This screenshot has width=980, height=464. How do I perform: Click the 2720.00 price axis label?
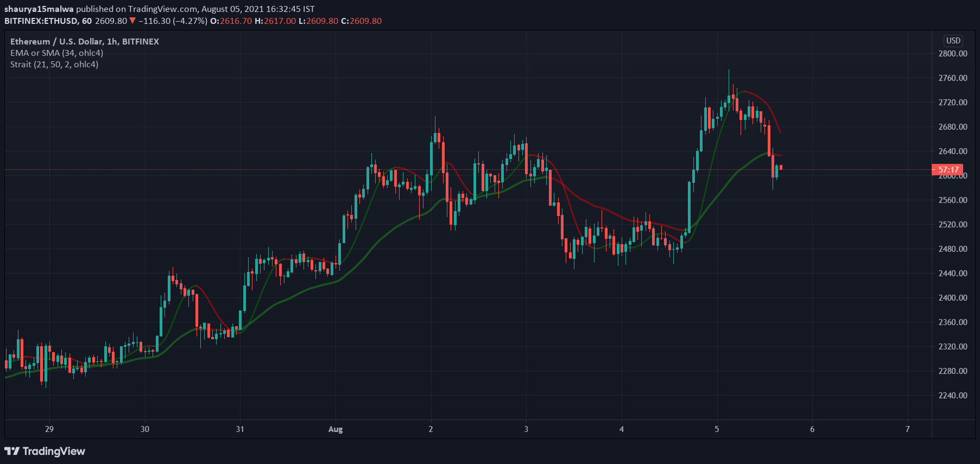click(x=953, y=102)
